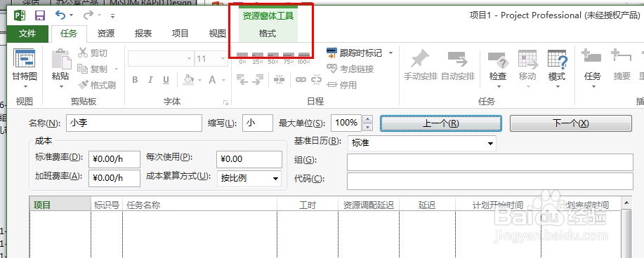The width and height of the screenshot is (644, 258).
Task: Click the font color A button
Action: click(212, 80)
